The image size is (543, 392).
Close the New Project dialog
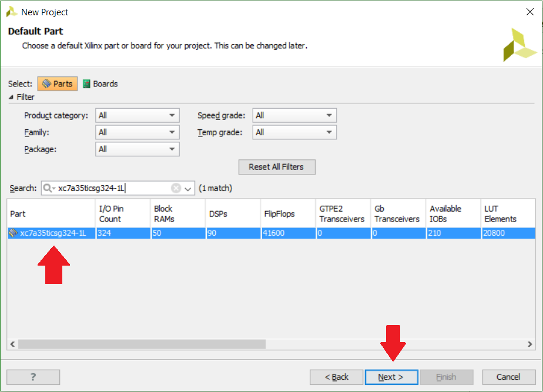click(529, 12)
